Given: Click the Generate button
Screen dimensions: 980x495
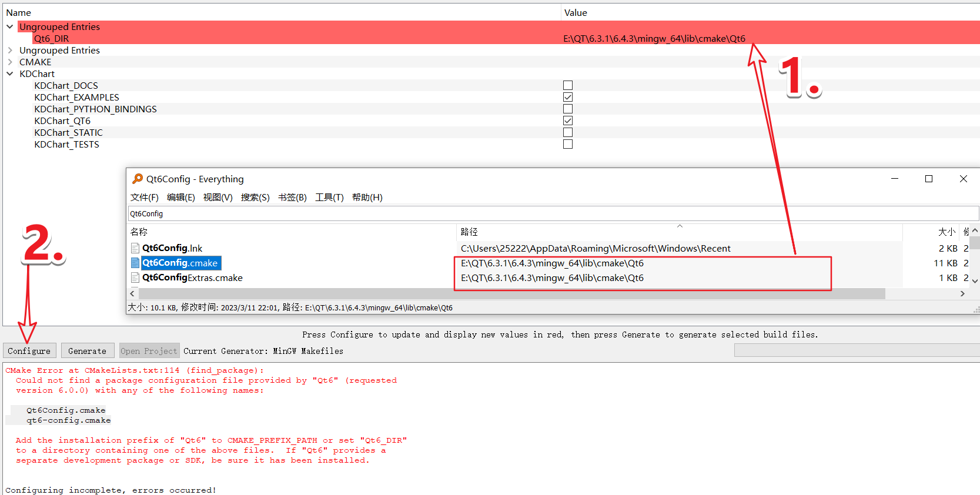Looking at the screenshot, I should 87,351.
